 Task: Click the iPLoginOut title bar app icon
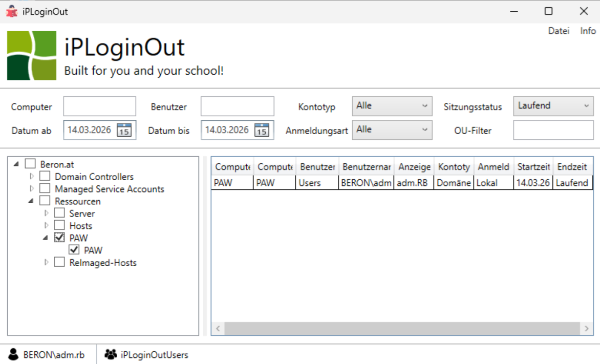[11, 11]
